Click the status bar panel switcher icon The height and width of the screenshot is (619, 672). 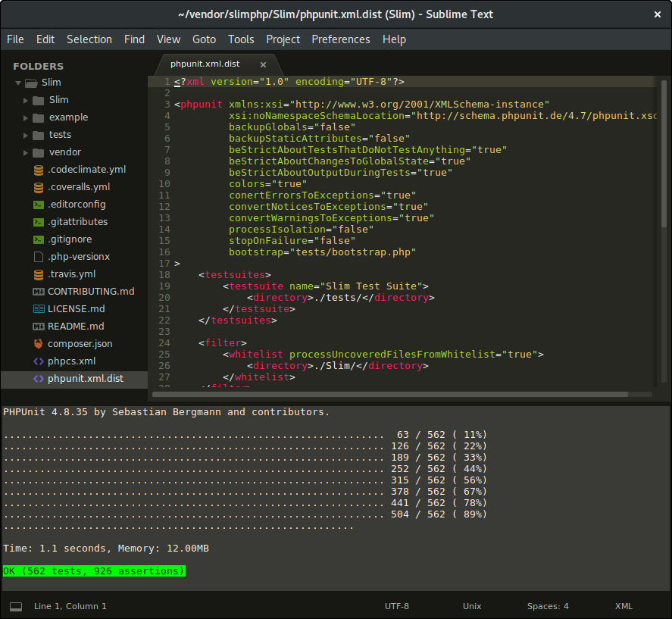(x=16, y=607)
